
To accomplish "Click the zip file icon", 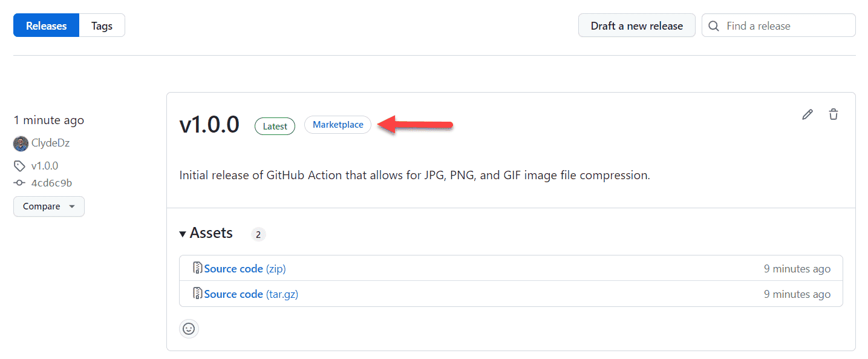I will coord(197,268).
